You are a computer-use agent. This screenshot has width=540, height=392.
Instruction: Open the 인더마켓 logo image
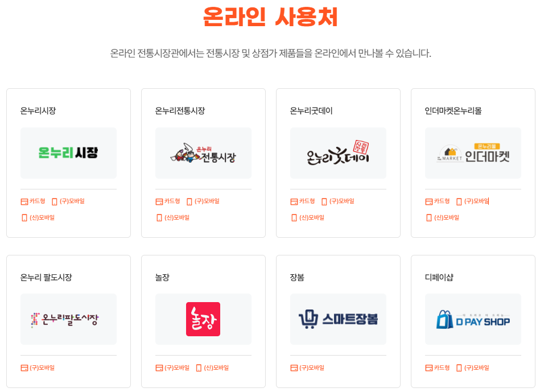click(473, 153)
